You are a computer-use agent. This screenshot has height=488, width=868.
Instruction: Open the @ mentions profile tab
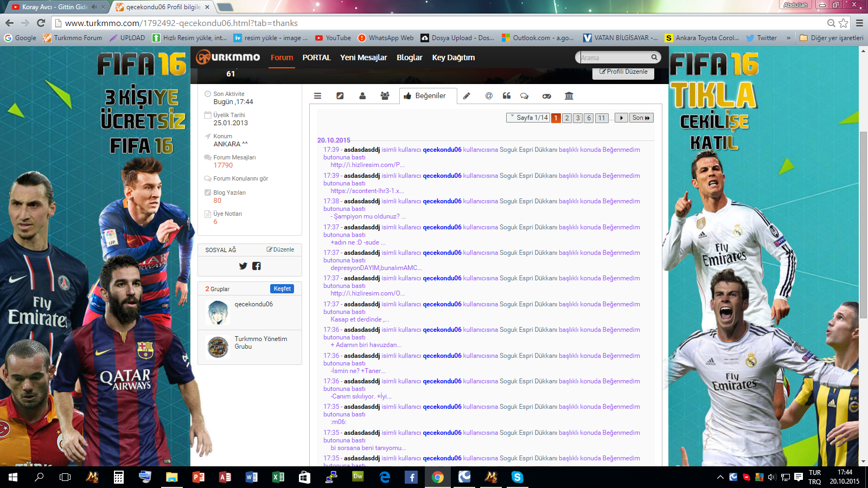coord(489,96)
